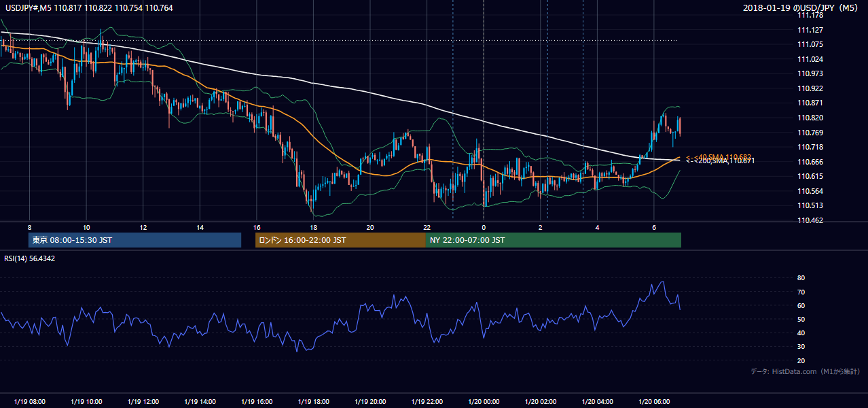
Task: Click the RSI axis value 30
Action: 801,347
